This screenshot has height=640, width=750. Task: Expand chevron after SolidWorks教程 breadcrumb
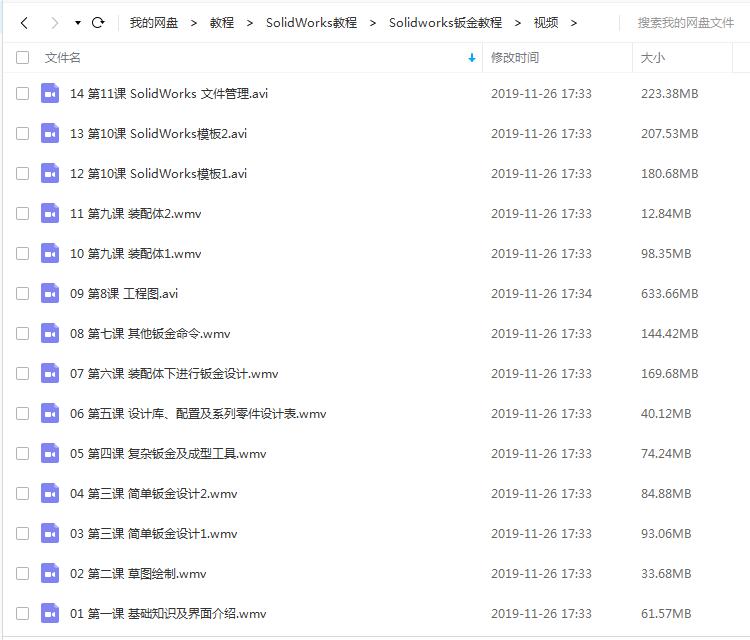(373, 23)
